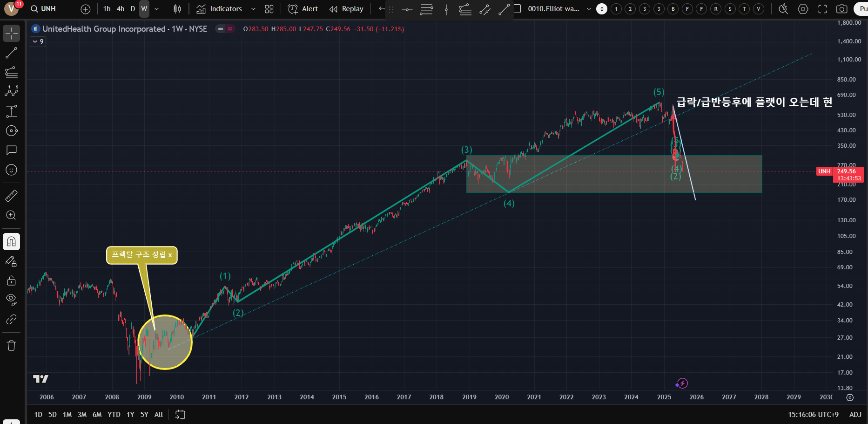868x424 pixels.
Task: Open Indicators favorites dropdown arrow
Action: point(253,9)
